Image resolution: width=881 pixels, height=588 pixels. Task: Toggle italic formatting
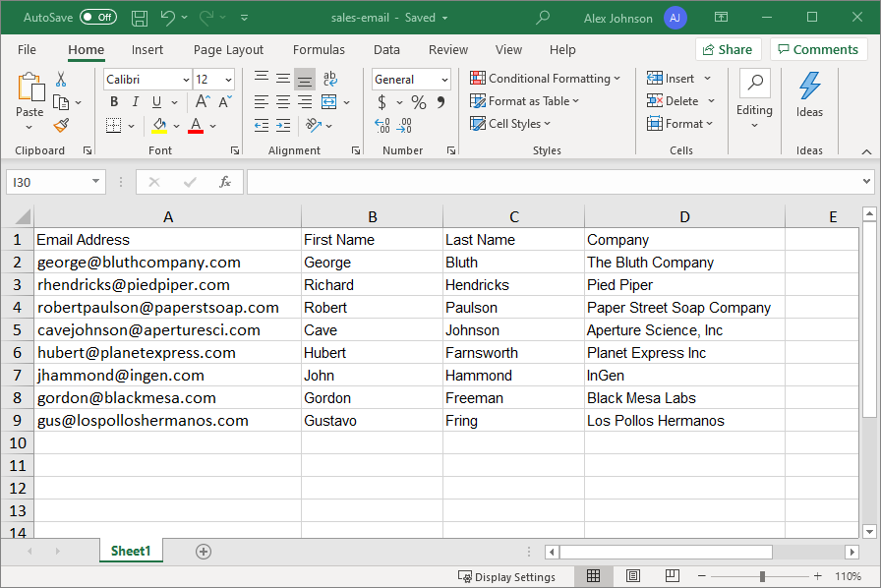click(135, 101)
